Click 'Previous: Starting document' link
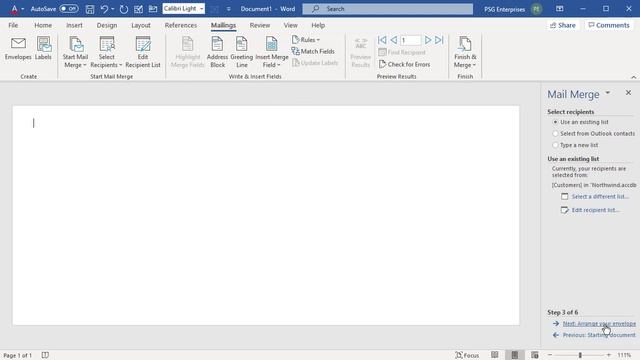 599,335
